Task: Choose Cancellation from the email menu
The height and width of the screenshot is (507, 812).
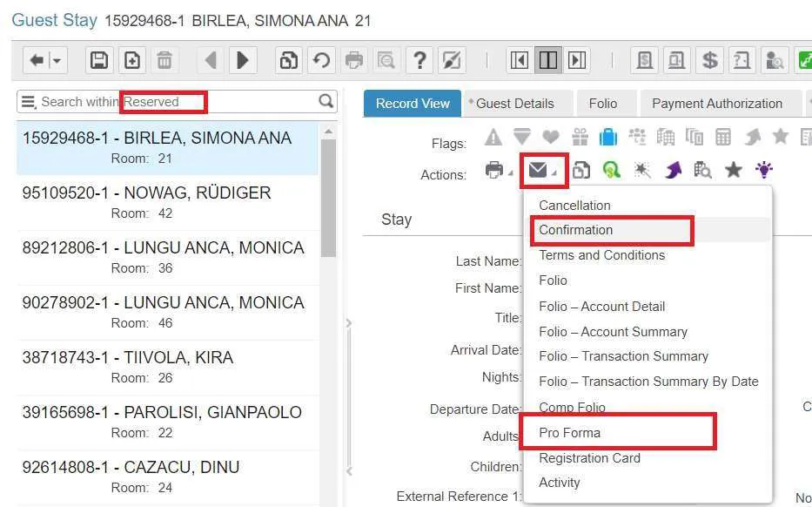Action: (x=574, y=206)
